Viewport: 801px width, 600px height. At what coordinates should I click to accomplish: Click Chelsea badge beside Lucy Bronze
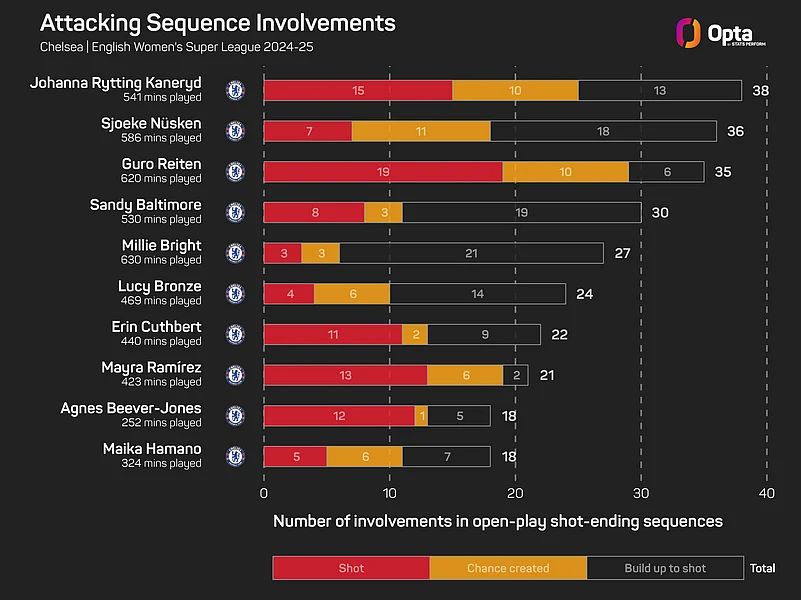[235, 293]
